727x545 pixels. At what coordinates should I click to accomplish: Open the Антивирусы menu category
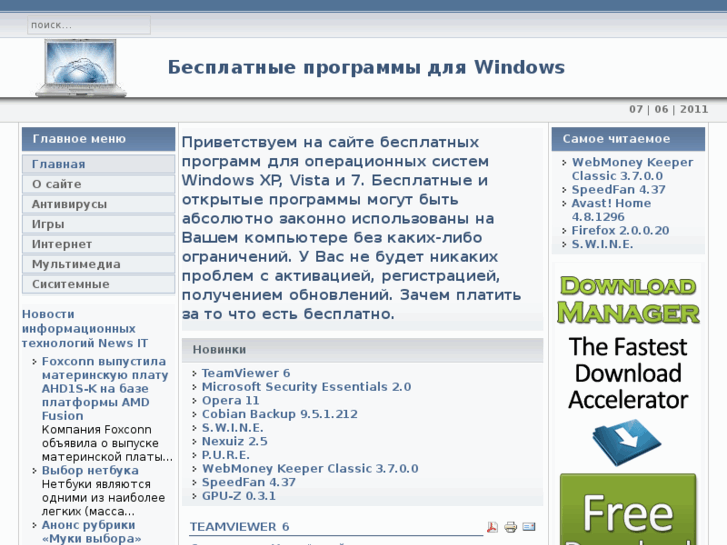[98, 204]
